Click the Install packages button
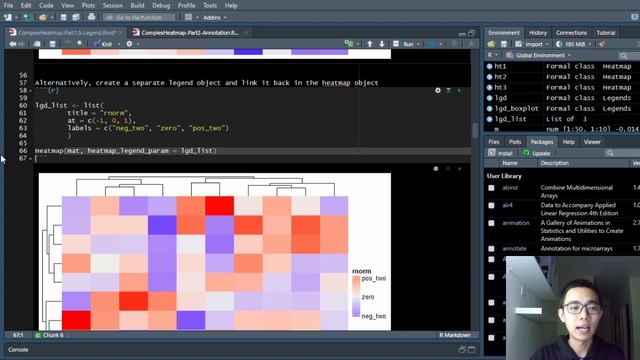The height and width of the screenshot is (360, 640). [500, 153]
